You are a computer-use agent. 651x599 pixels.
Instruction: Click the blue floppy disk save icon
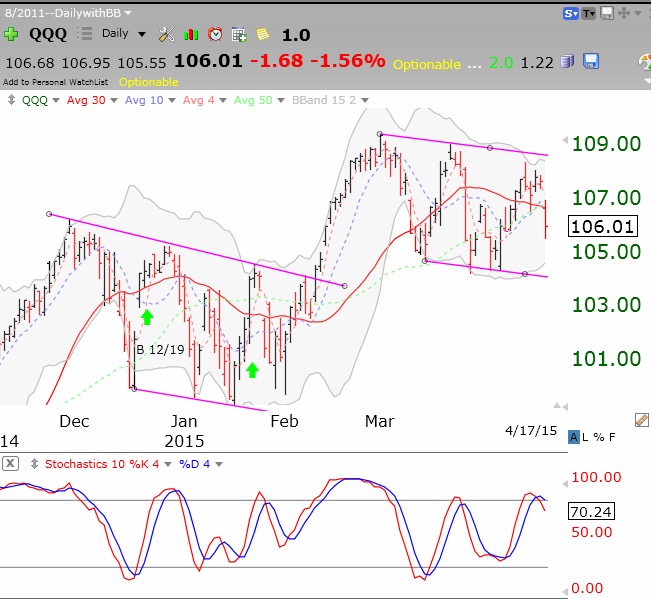point(591,61)
